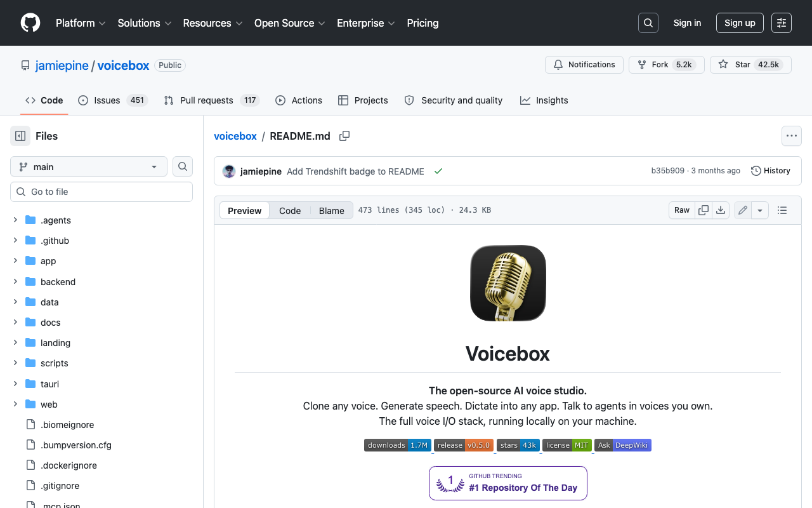Open the Actions tab
Screen dimensions: 812x508
[x=299, y=100]
